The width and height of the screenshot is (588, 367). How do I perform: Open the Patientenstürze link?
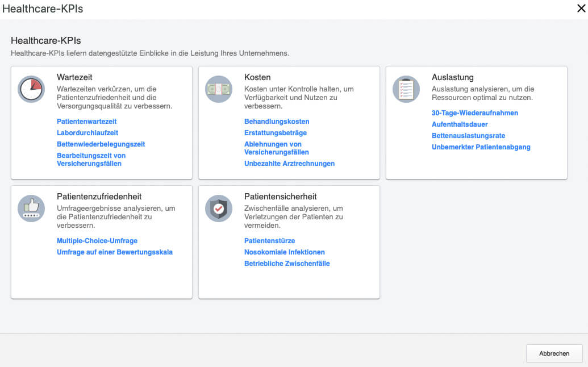pyautogui.click(x=270, y=241)
